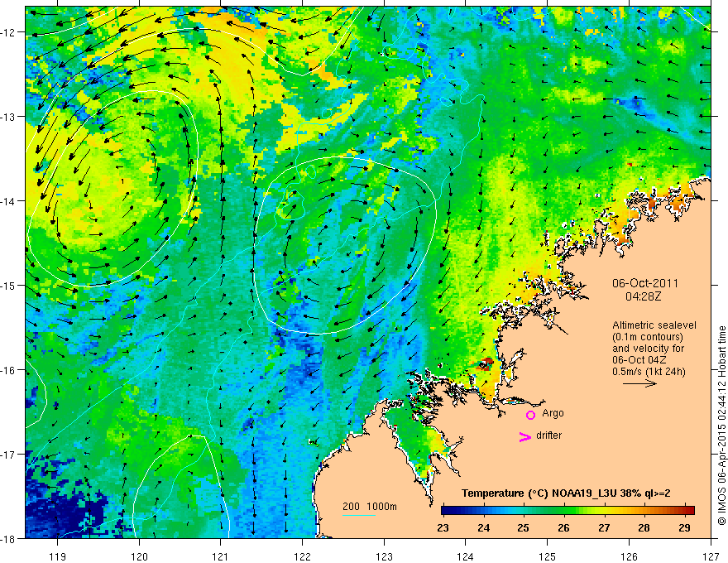Viewport: 728px width, 563px height.
Task: Click latitude axis label -12
Action: click(x=9, y=32)
